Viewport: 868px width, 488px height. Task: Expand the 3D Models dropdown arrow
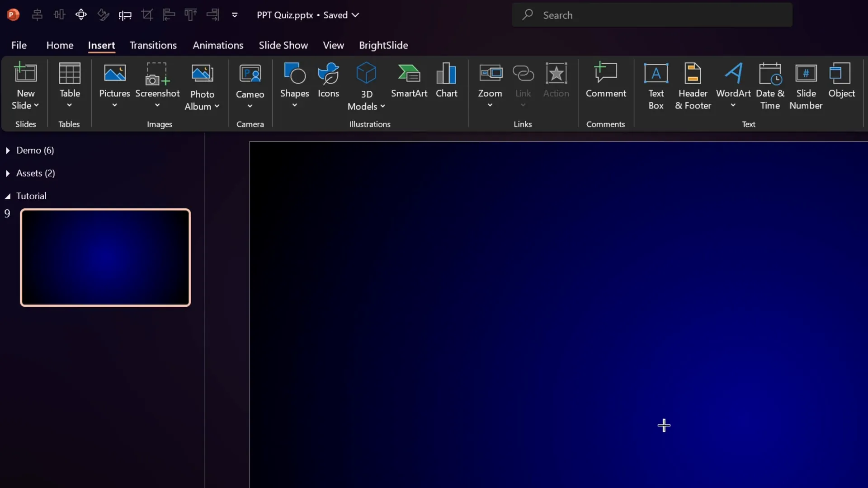(x=383, y=106)
